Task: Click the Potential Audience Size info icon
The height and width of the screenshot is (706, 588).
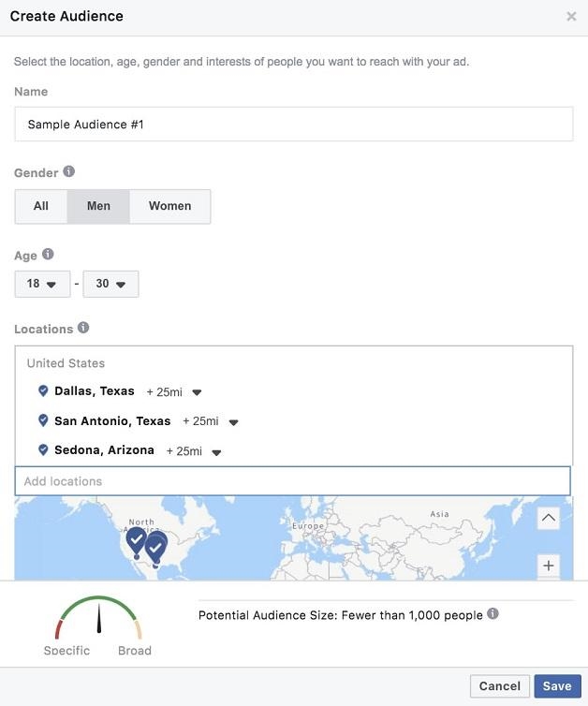Action: coord(492,614)
